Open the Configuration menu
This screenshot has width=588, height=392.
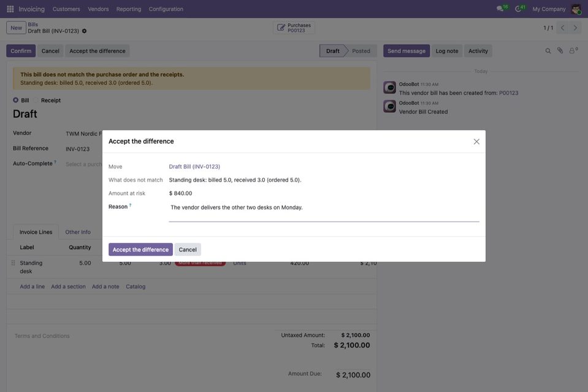tap(166, 9)
